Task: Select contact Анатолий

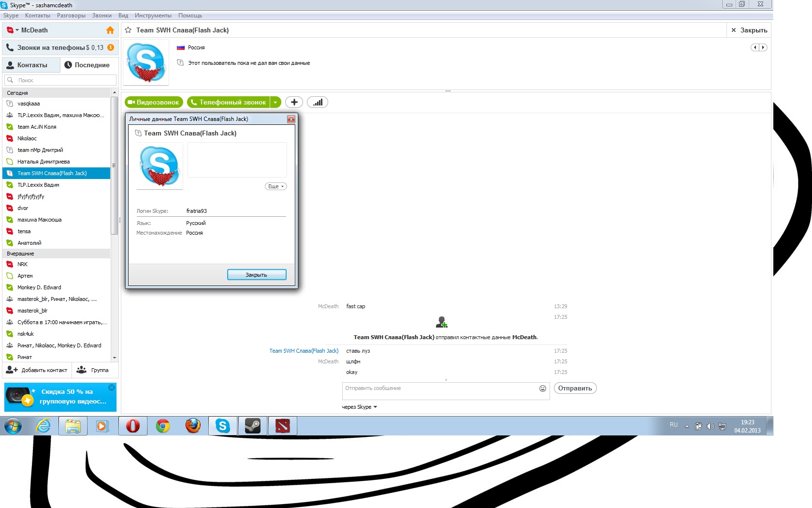Action: point(57,243)
